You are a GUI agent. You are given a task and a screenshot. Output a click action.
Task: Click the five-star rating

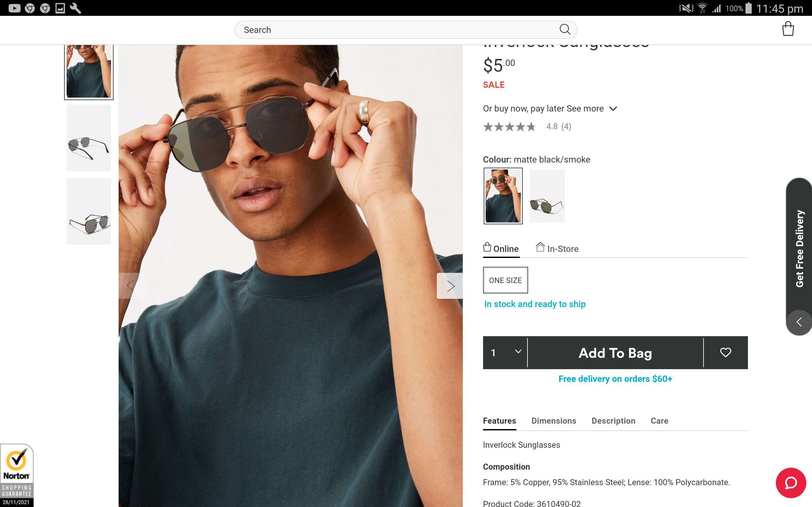coord(509,127)
